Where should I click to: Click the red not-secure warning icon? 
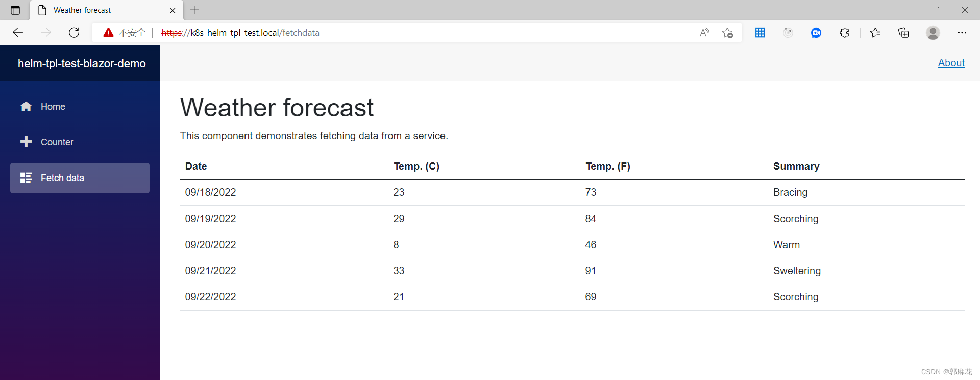click(x=108, y=33)
